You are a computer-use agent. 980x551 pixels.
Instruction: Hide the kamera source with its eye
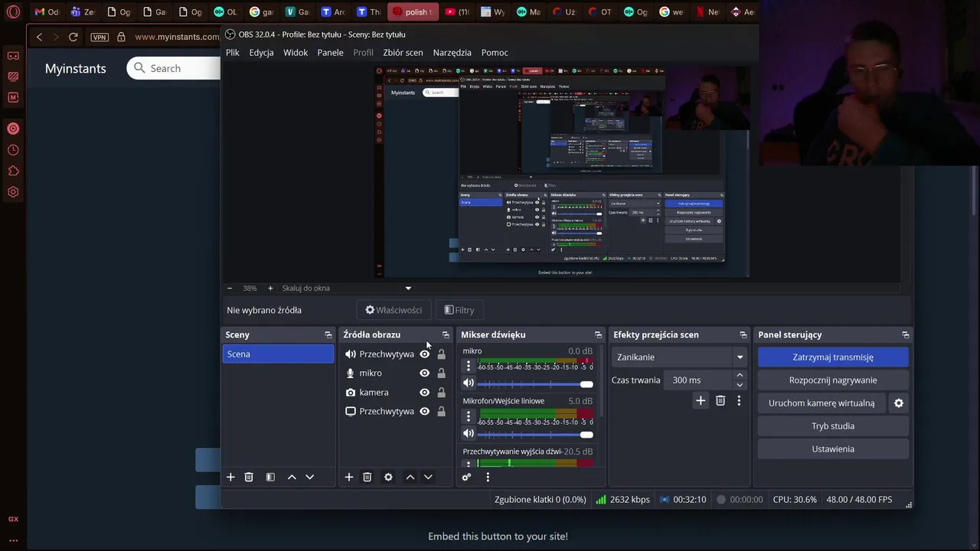click(424, 393)
